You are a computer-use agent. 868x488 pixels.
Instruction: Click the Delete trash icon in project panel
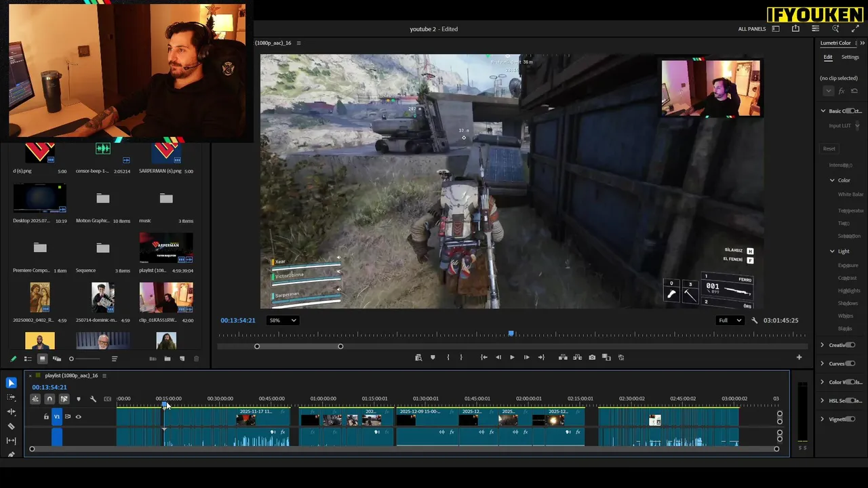click(197, 359)
